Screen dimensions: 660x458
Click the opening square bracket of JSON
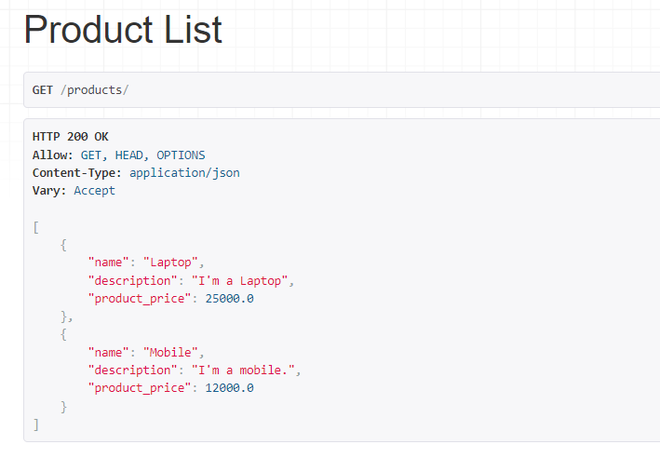36,227
